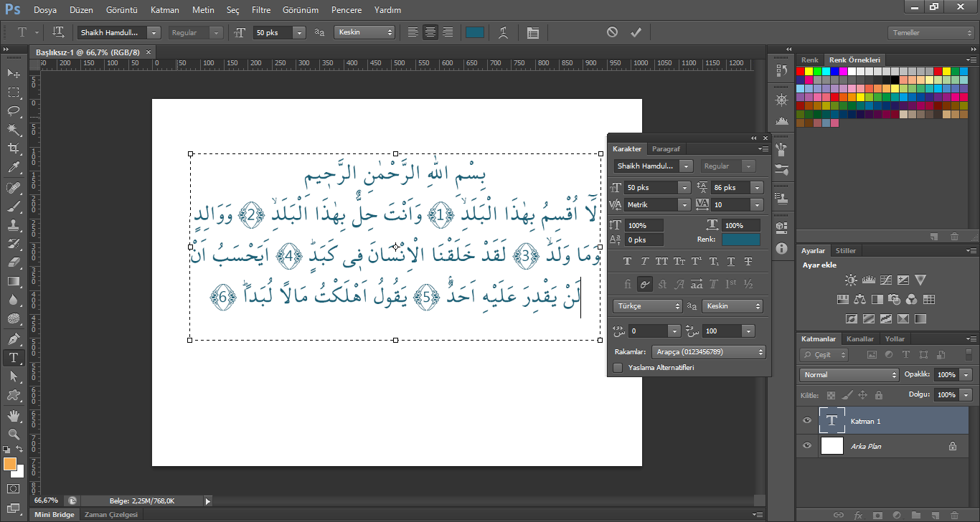Viewport: 980px width, 522px height.
Task: Click the tracking value field showing 10
Action: [x=730, y=205]
